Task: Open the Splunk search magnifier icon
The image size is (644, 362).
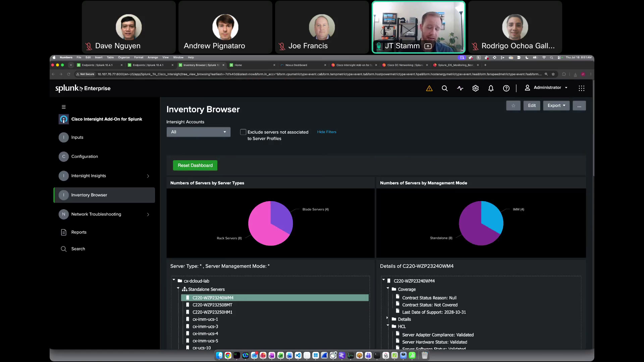Action: coord(444,88)
